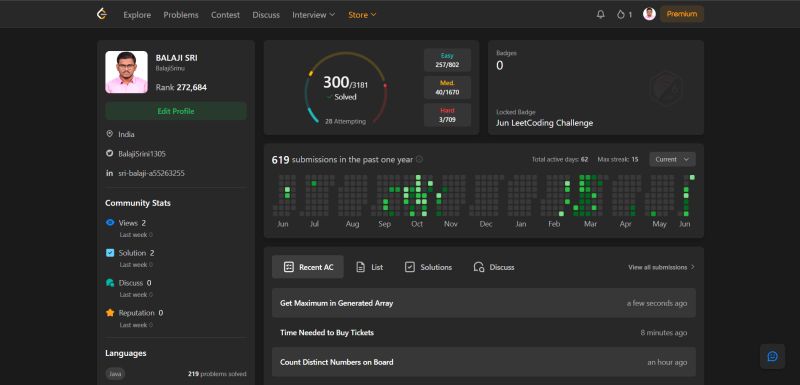This screenshot has height=385, width=800.
Task: Click the Solution checkmark icon
Action: [x=110, y=253]
